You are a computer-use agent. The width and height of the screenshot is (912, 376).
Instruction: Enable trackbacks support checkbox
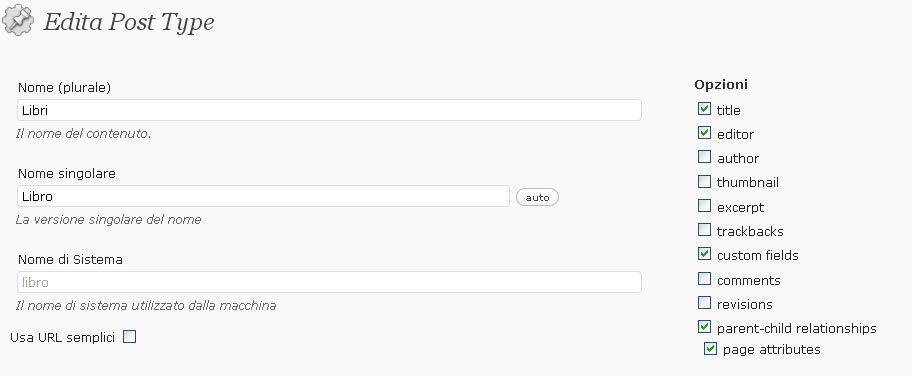click(704, 229)
